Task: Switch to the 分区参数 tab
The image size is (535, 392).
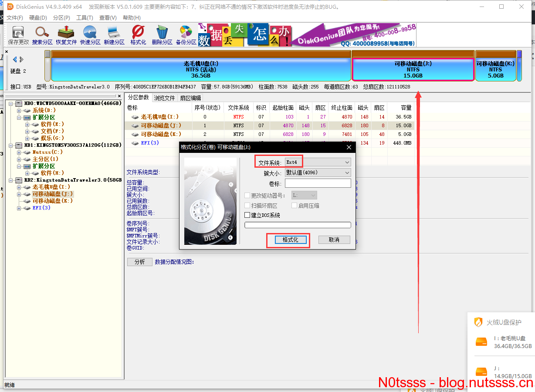Action: (138, 98)
